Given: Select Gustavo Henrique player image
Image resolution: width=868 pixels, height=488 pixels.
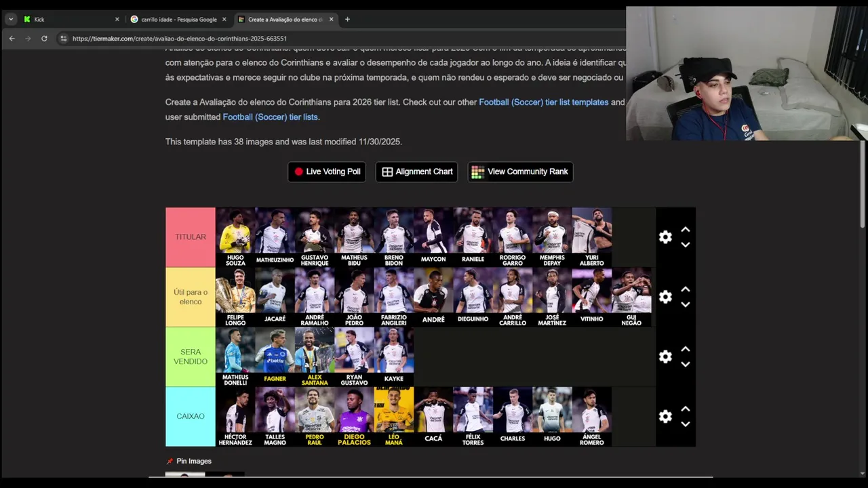Looking at the screenshot, I should 315,237.
